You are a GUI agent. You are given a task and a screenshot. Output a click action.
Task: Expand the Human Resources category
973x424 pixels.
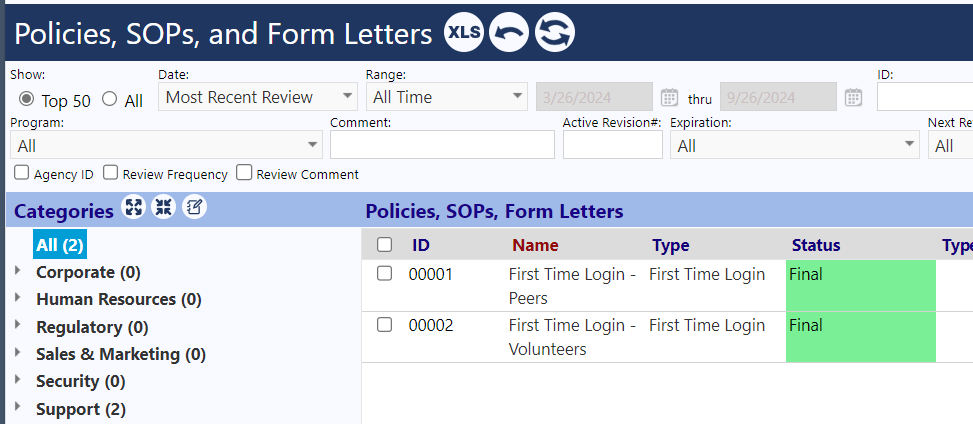17,297
